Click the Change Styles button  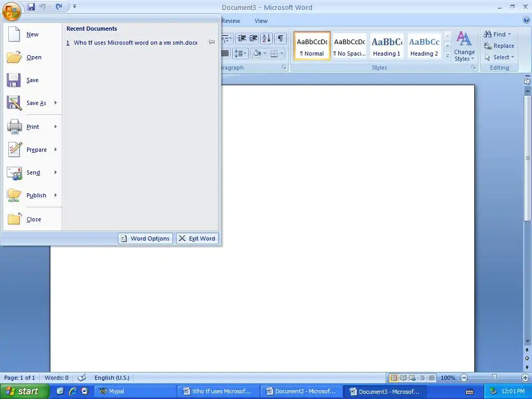[x=464, y=46]
